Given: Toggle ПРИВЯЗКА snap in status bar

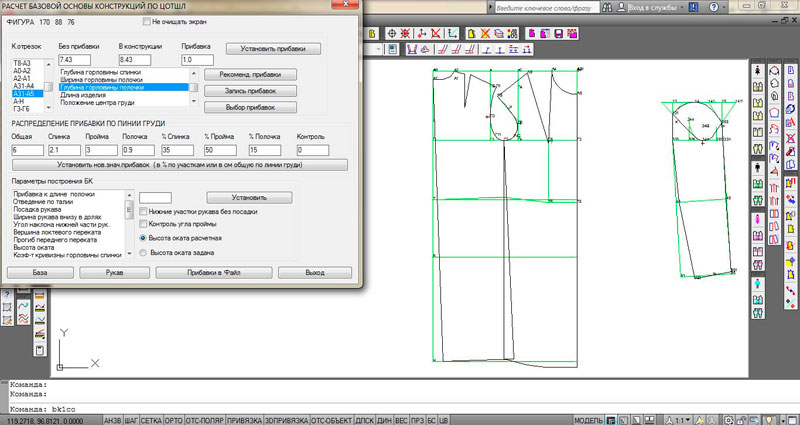Looking at the screenshot, I should tap(245, 420).
